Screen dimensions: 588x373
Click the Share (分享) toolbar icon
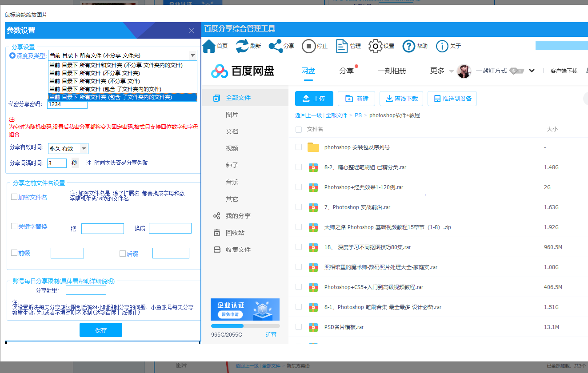pos(276,46)
